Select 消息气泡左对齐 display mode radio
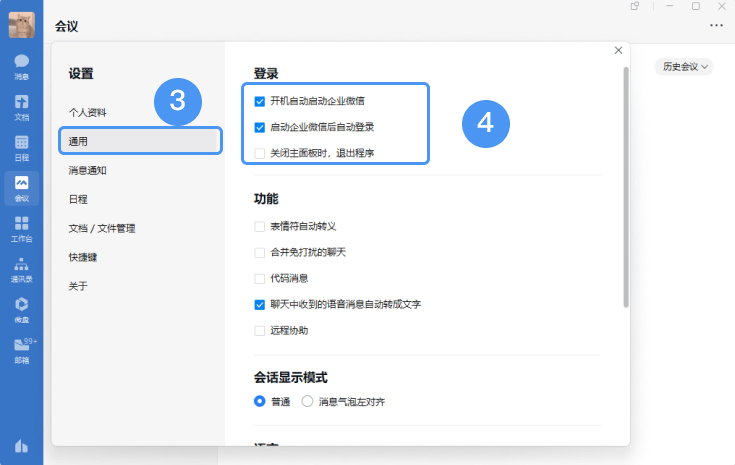The width and height of the screenshot is (735, 465). [307, 401]
